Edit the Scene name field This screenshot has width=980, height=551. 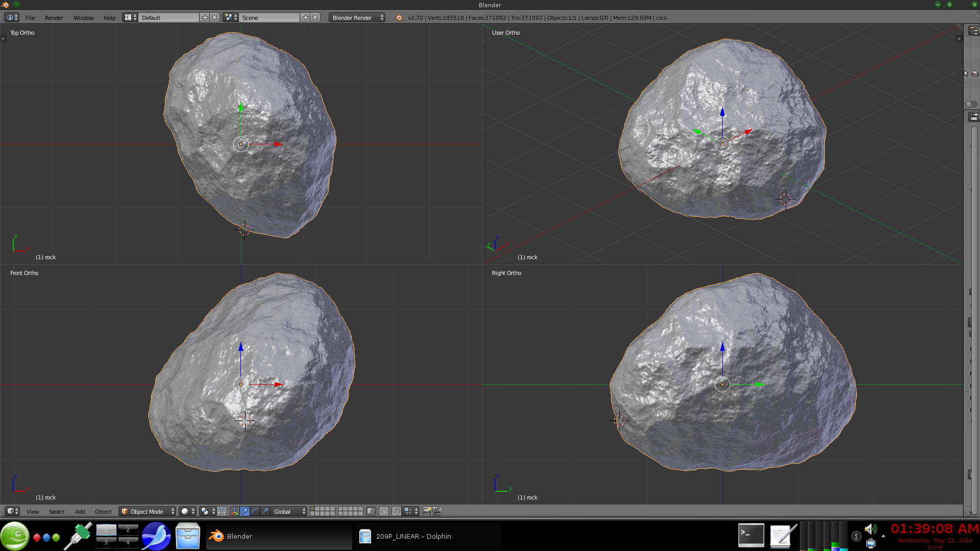coord(269,17)
